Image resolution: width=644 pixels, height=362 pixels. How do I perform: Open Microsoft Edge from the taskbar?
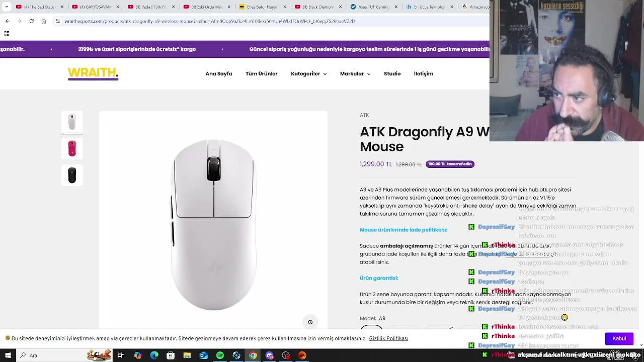(x=154, y=355)
